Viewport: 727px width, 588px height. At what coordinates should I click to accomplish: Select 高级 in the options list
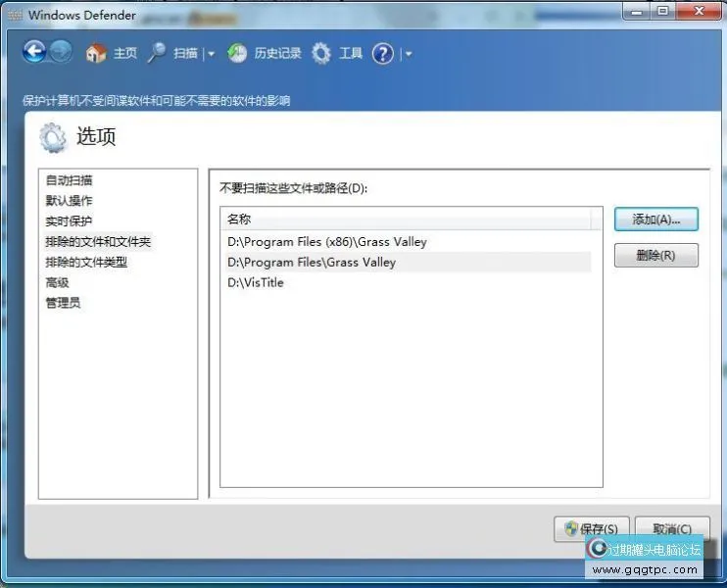coord(57,282)
